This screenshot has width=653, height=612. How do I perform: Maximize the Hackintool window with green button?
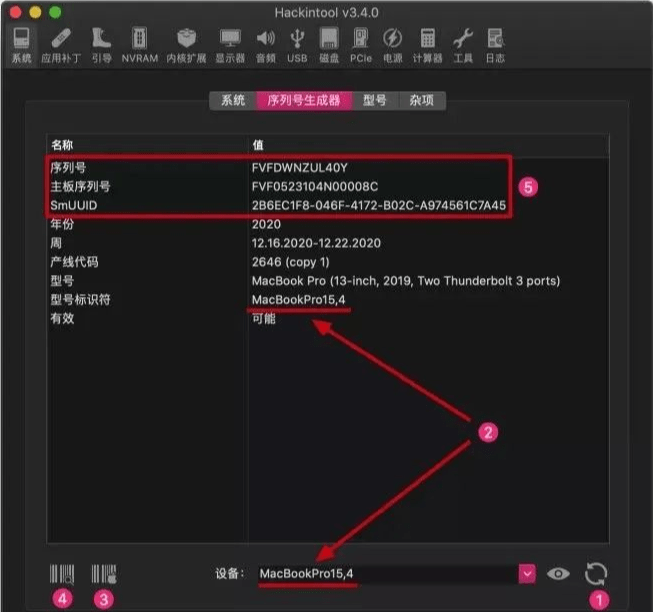[55, 12]
